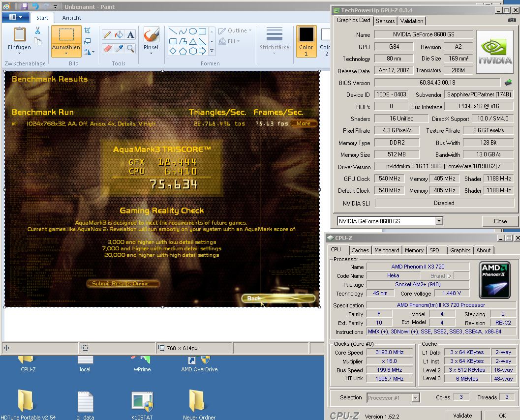Expand the Einfügen dropdown arrow
The height and width of the screenshot is (420, 520).
[19, 53]
